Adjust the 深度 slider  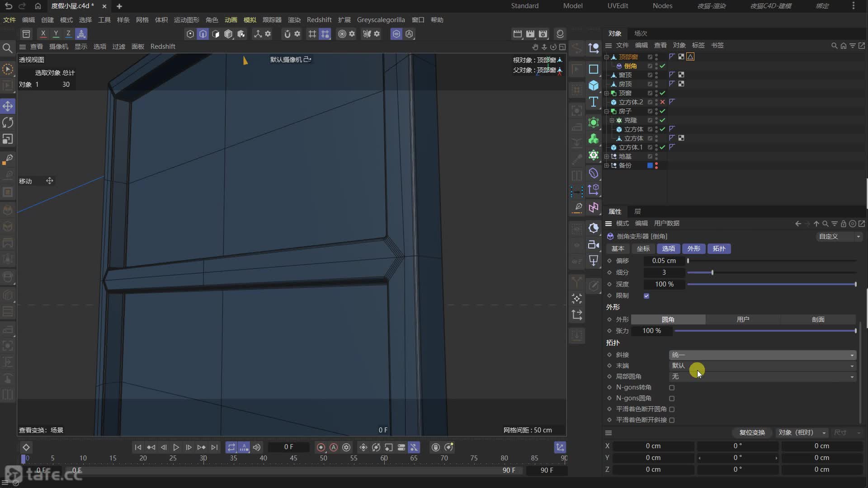point(771,285)
